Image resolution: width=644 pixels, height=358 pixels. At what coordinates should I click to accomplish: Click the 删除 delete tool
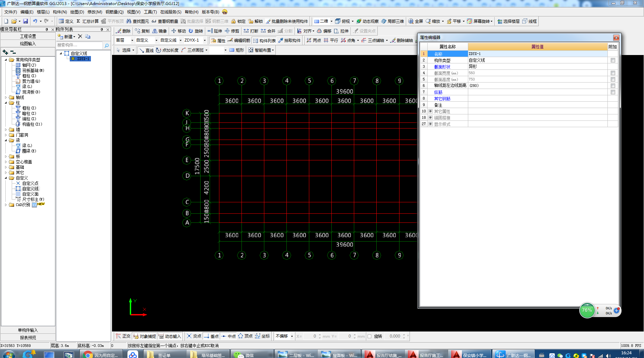(x=123, y=31)
